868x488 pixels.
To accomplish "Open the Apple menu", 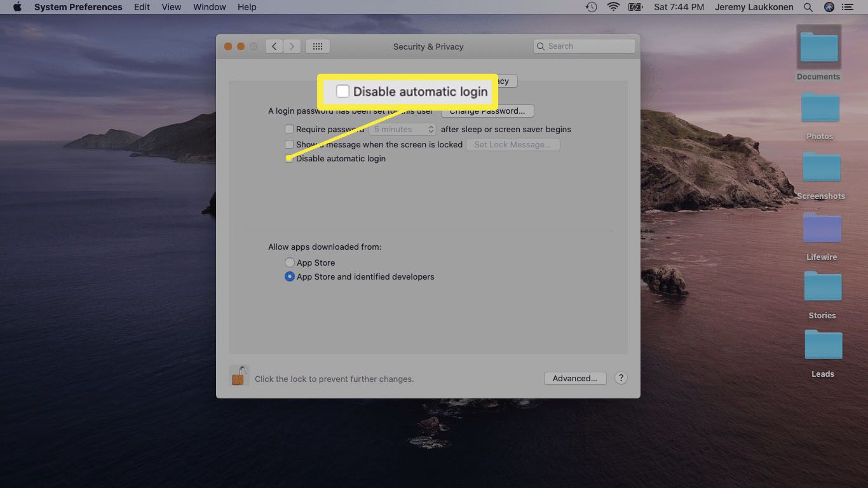I will pos(17,7).
